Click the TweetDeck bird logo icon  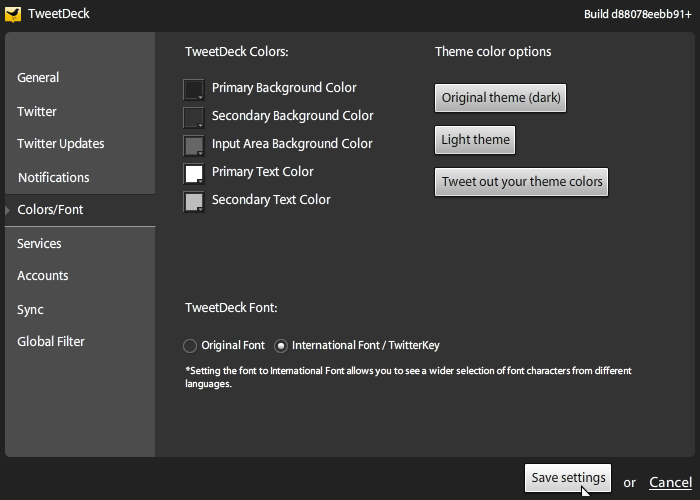click(13, 14)
